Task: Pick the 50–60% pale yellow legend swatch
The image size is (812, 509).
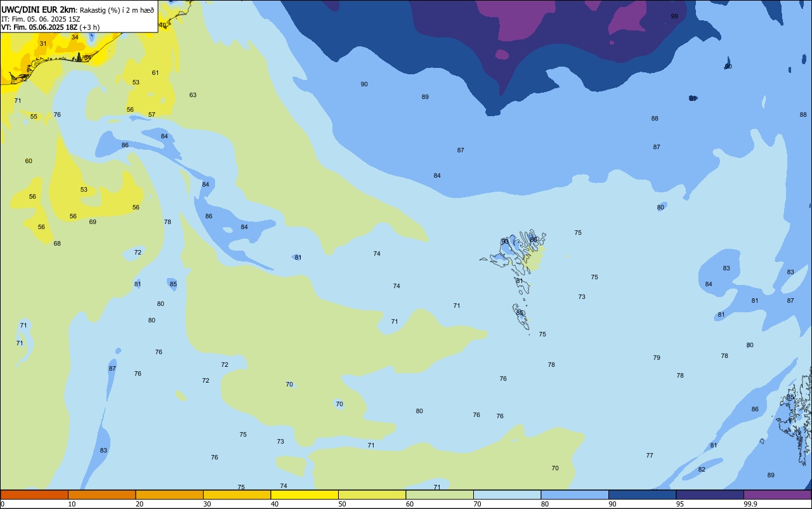Action: coord(372,494)
